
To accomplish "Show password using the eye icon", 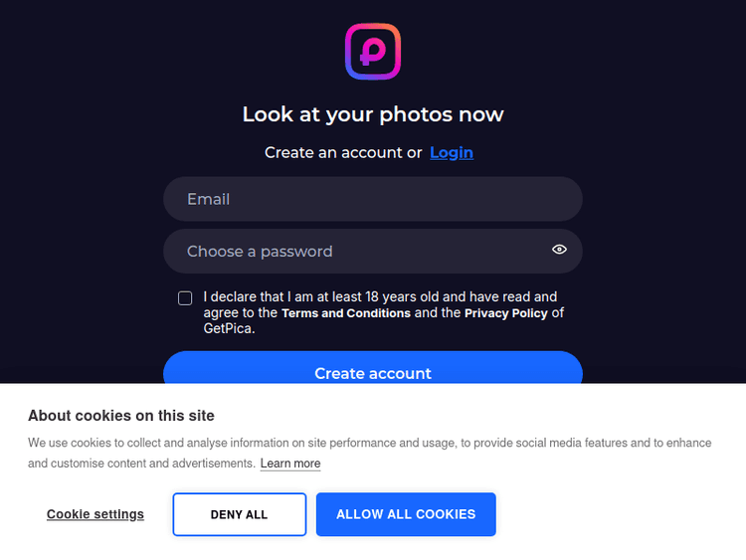I will [x=559, y=250].
